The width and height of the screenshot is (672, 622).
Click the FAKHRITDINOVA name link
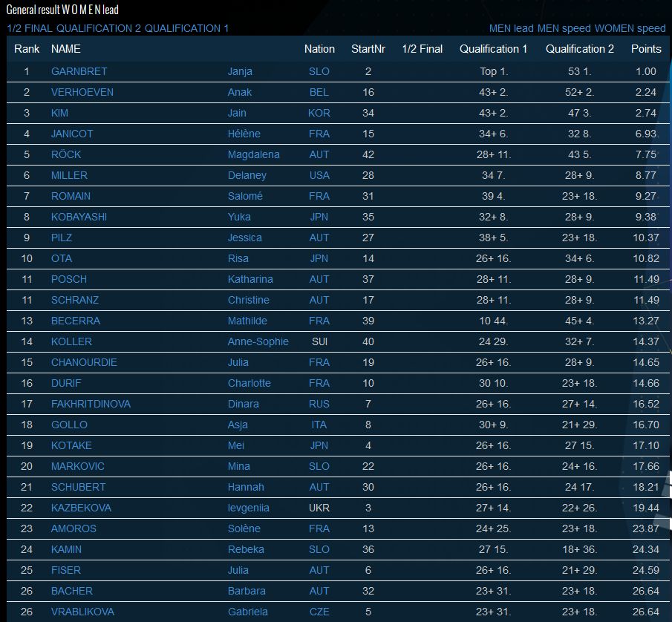[x=91, y=404]
